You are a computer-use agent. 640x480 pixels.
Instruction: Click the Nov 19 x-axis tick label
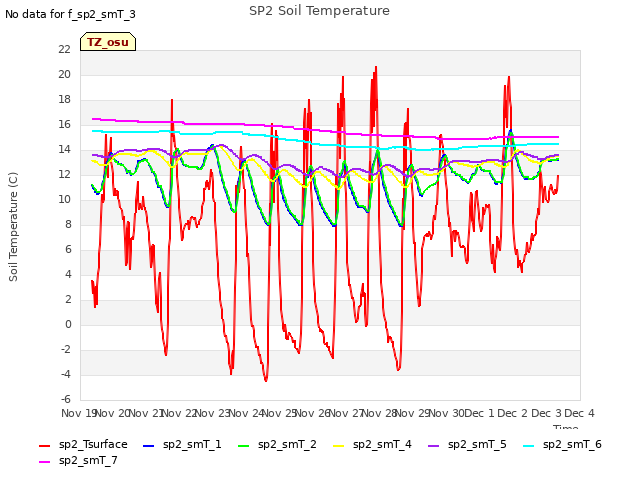pos(78,413)
